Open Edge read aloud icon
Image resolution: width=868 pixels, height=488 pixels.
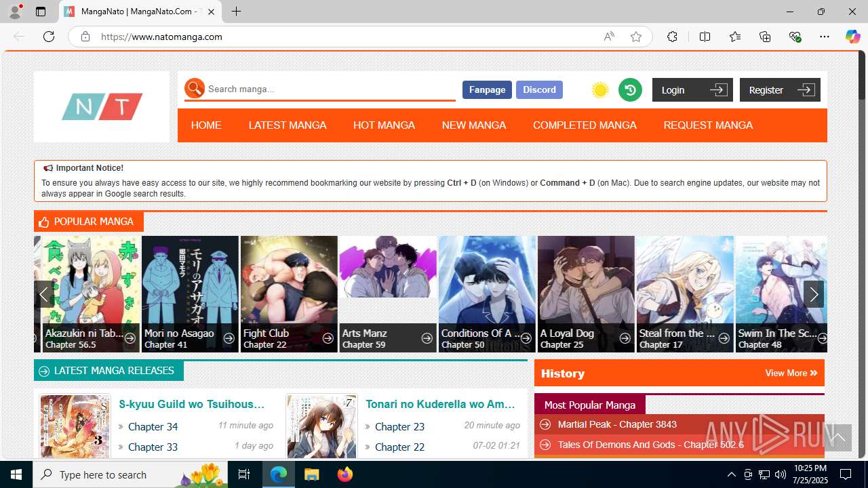tap(609, 37)
